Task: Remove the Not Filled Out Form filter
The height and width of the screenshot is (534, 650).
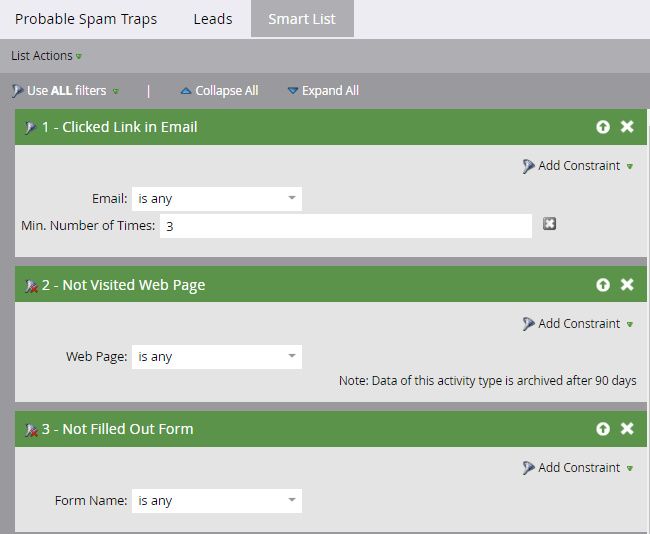Action: pos(627,429)
